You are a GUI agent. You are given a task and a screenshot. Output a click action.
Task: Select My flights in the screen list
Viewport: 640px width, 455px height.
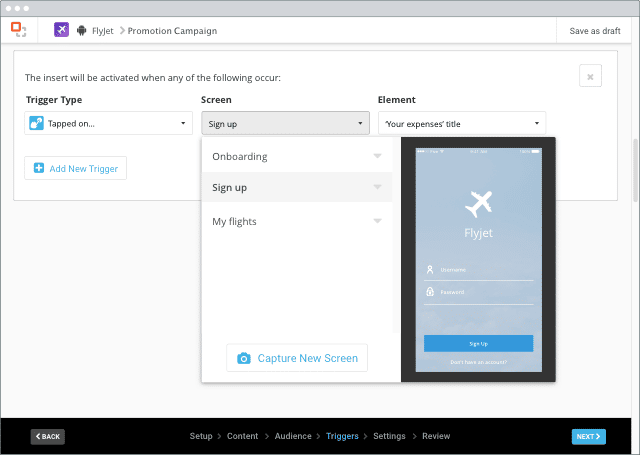(x=297, y=221)
